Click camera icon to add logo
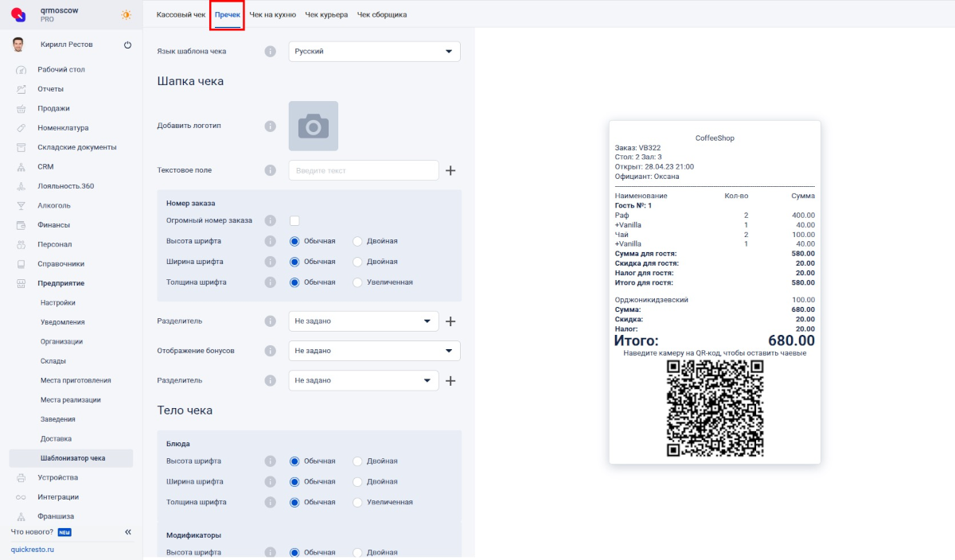 tap(314, 126)
